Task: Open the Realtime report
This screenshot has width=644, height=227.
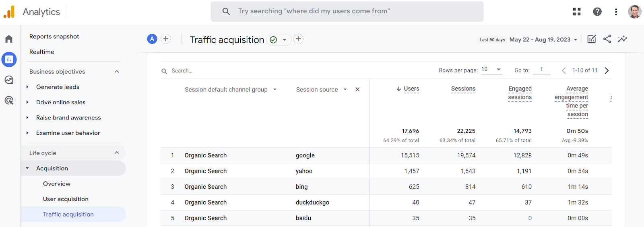Action: click(x=42, y=52)
